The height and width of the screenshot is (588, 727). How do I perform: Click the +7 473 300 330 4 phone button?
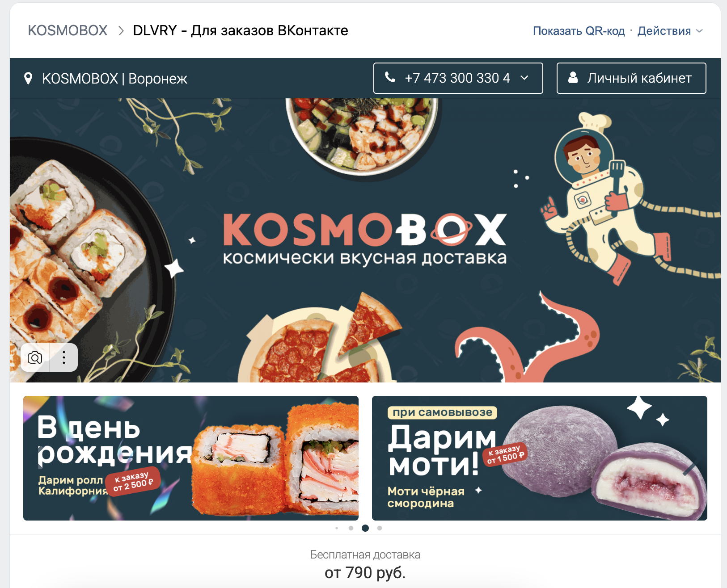[x=458, y=78]
